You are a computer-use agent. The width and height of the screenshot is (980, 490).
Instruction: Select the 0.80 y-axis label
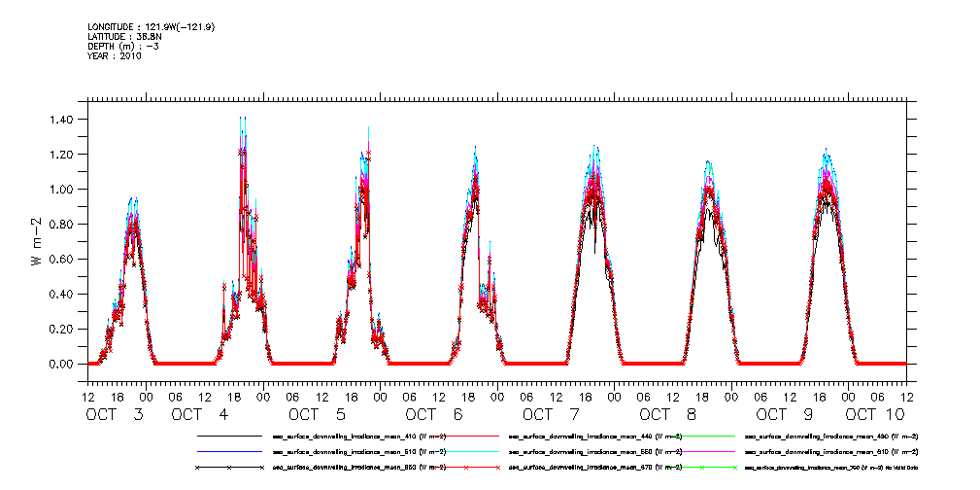60,224
